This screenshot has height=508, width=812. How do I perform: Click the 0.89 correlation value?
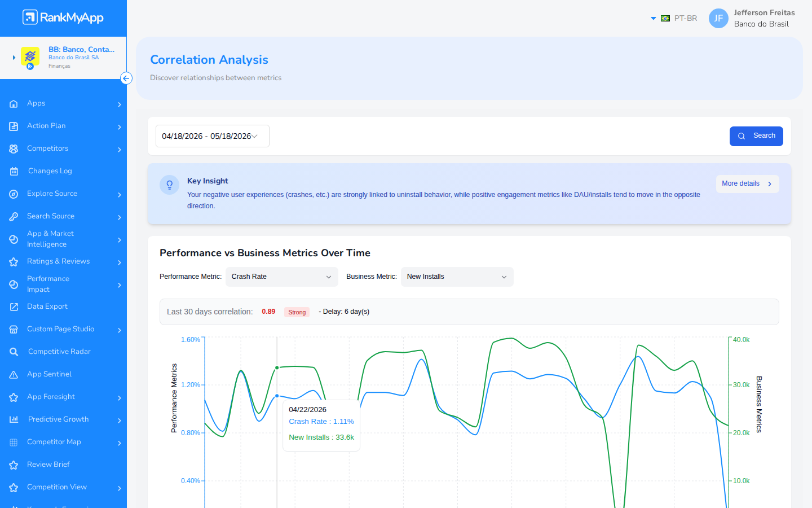[x=268, y=312]
